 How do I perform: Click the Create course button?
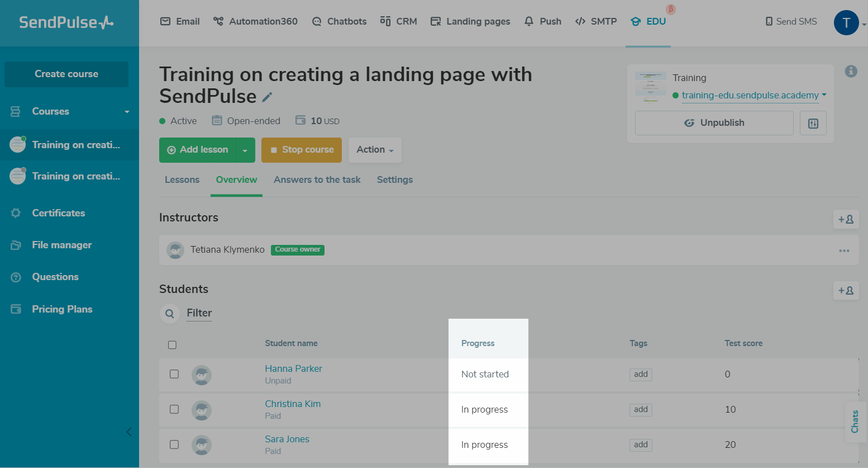66,74
